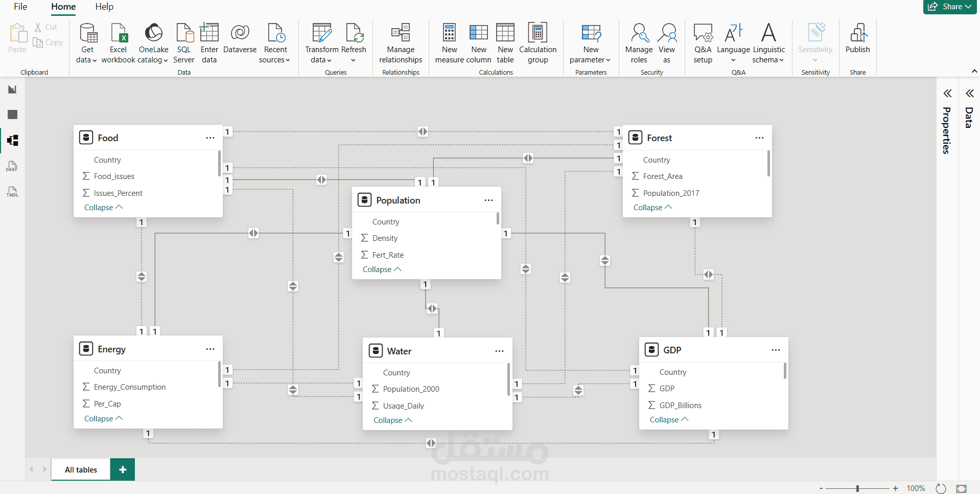
Task: Switch to Table view in sidebar
Action: click(x=13, y=115)
